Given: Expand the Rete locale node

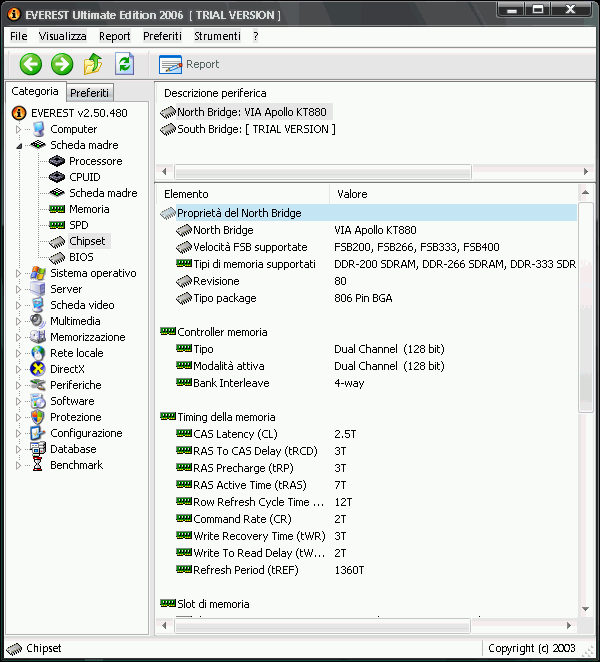Looking at the screenshot, I should click(x=18, y=353).
